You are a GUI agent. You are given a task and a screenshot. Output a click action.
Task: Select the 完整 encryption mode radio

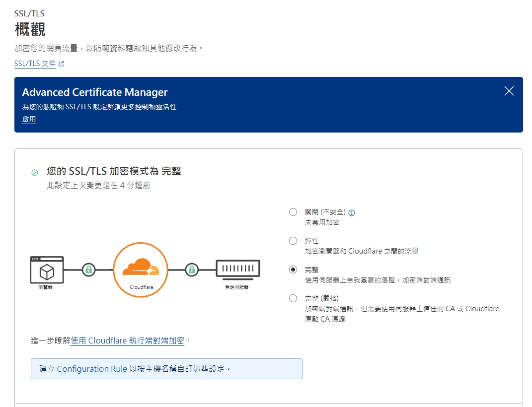click(x=293, y=270)
